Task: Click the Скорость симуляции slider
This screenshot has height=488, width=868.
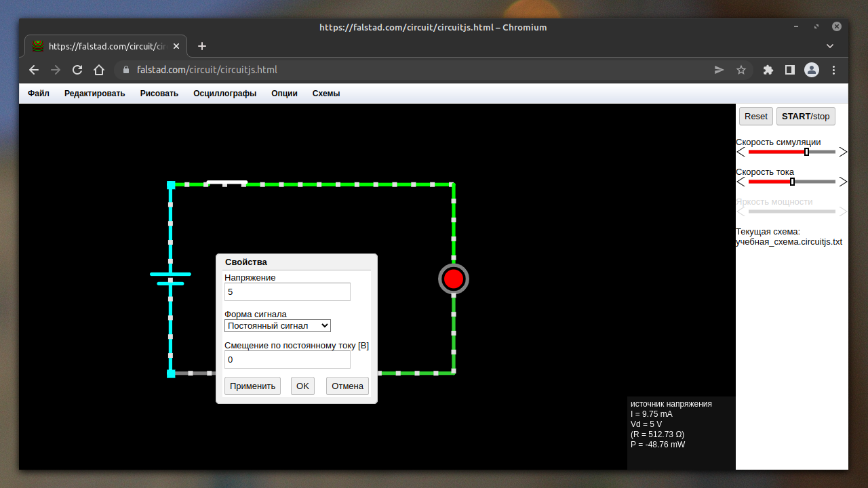Action: 791,152
